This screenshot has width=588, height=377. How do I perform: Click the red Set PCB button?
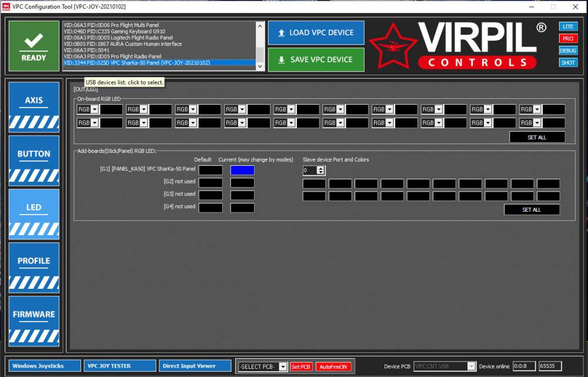click(301, 367)
